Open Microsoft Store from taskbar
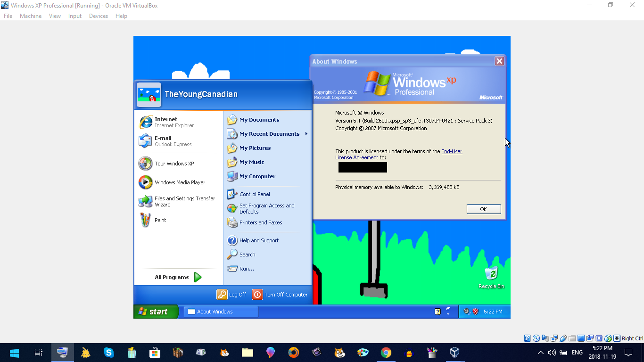 [x=155, y=353]
